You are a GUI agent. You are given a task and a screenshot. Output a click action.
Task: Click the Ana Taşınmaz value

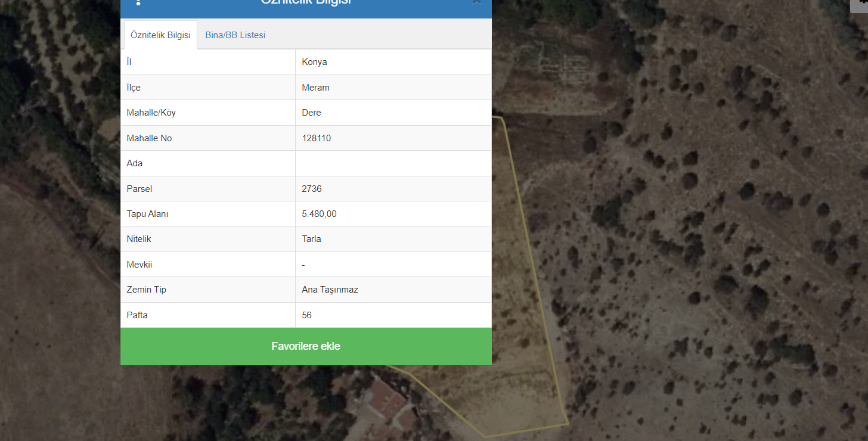(x=330, y=290)
